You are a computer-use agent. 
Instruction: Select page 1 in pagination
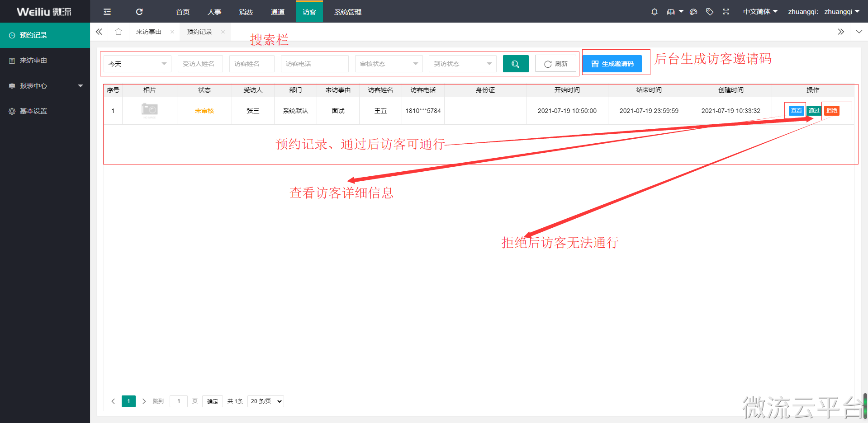click(x=128, y=401)
